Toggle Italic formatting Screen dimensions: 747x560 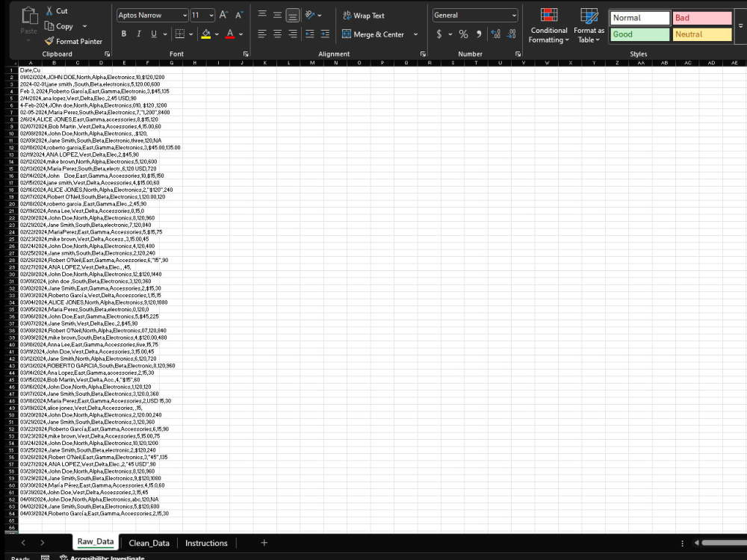click(139, 34)
